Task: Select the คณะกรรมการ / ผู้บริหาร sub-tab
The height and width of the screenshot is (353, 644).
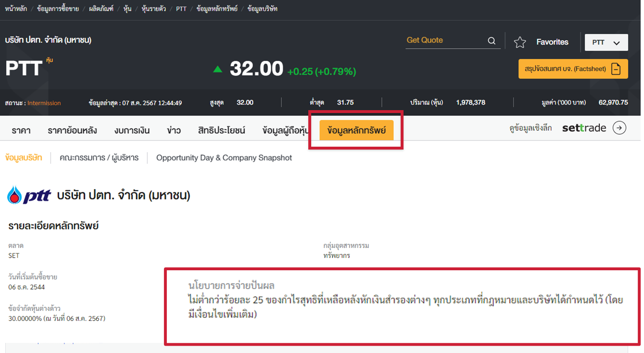Action: click(x=99, y=158)
